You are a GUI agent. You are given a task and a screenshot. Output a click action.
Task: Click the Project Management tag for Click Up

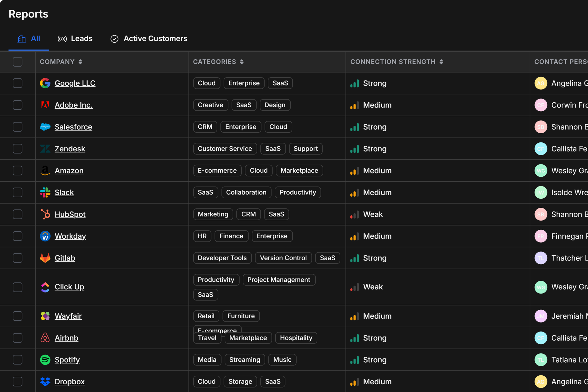point(279,280)
